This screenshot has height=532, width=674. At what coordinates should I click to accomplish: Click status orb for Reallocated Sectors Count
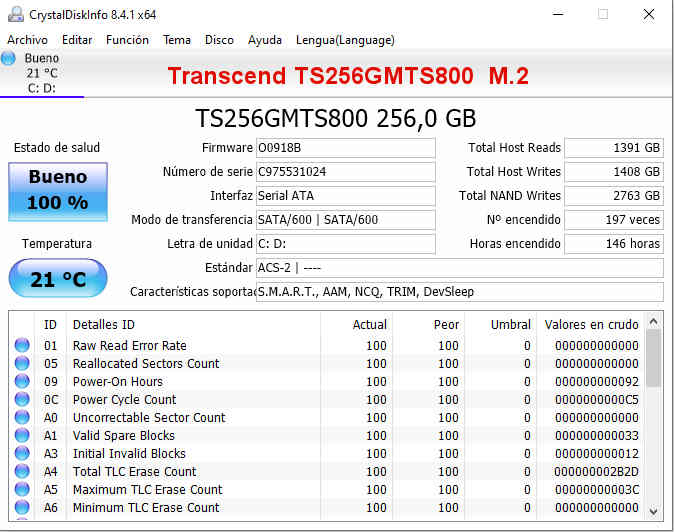(22, 363)
